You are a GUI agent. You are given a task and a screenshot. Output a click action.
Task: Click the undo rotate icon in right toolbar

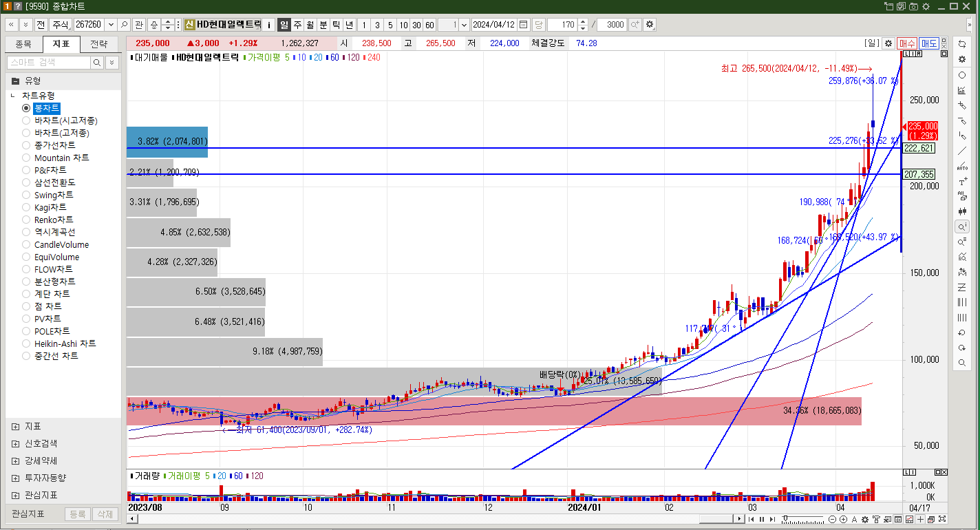(x=962, y=332)
